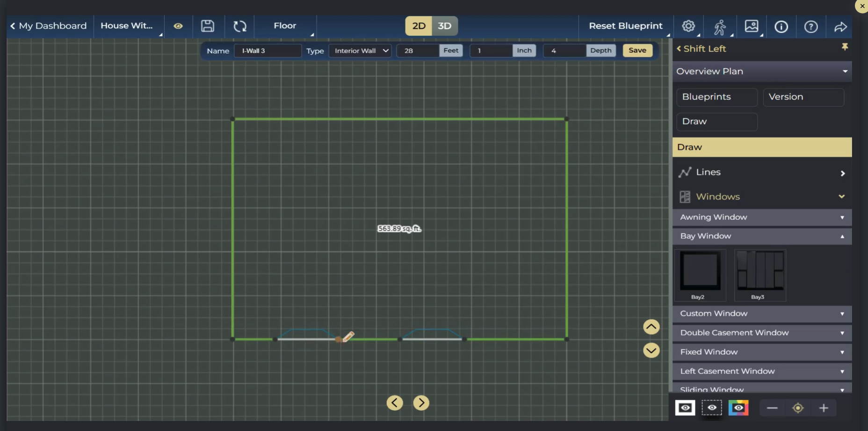Pan canvas right with right arrow button
The image size is (868, 431).
tap(421, 402)
